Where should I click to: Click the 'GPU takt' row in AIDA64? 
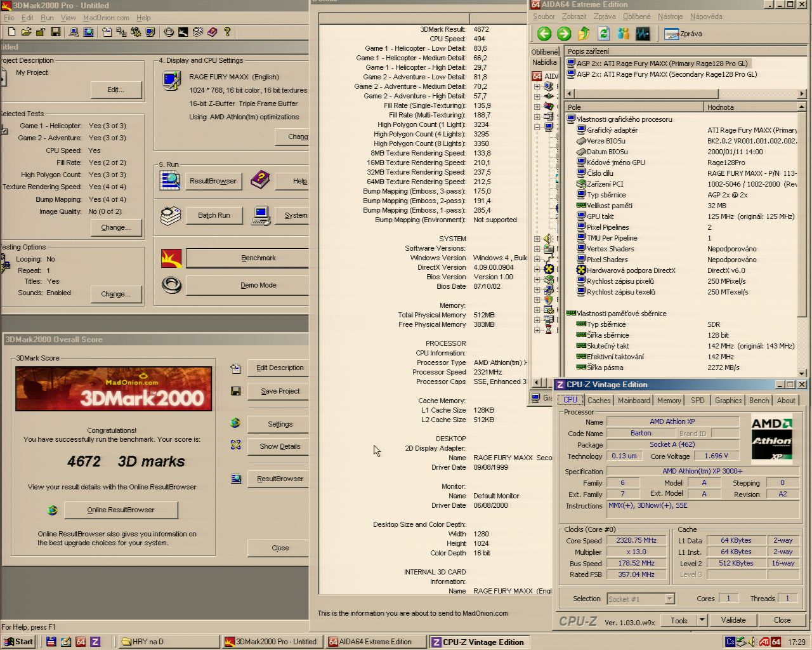point(686,216)
